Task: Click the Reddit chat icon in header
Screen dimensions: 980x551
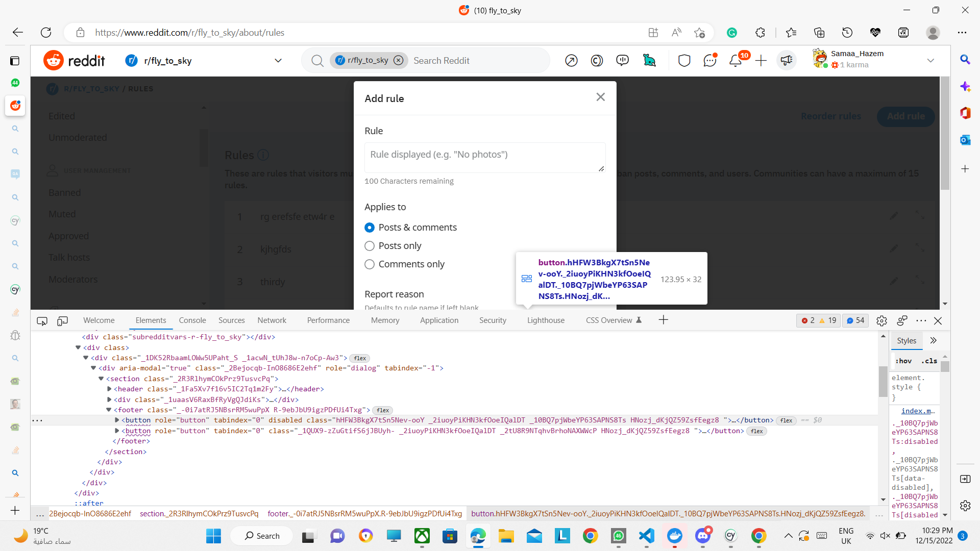Action: (x=709, y=61)
